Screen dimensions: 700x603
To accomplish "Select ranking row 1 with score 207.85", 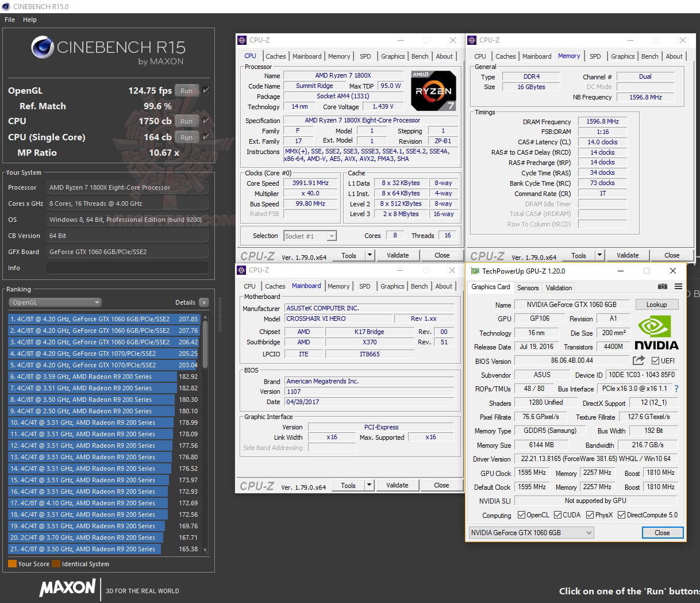I will 103,319.
